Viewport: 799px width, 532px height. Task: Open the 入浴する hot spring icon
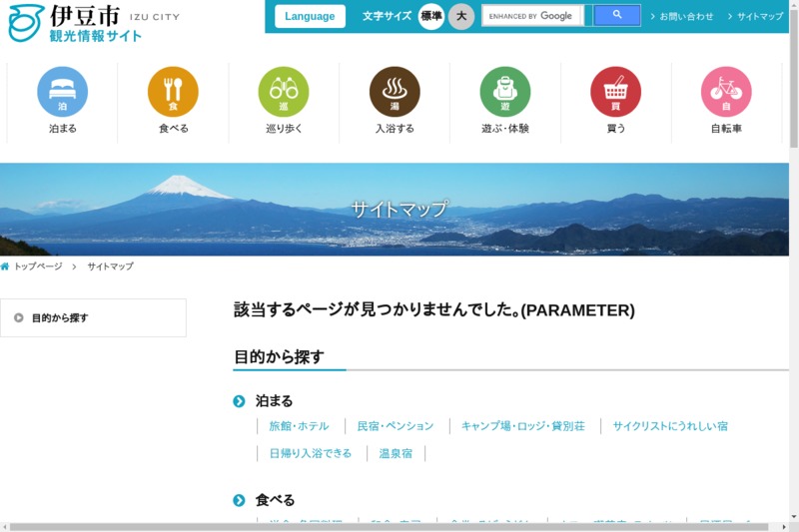click(x=395, y=92)
